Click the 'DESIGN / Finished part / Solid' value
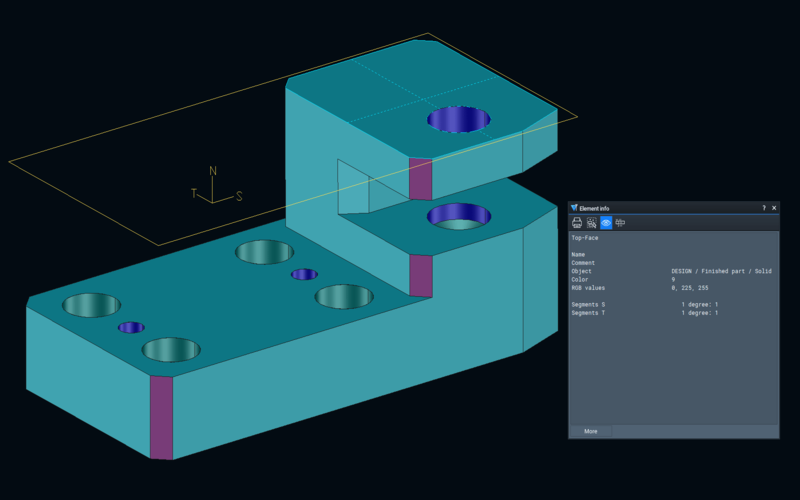Image resolution: width=800 pixels, height=500 pixels. (x=721, y=271)
